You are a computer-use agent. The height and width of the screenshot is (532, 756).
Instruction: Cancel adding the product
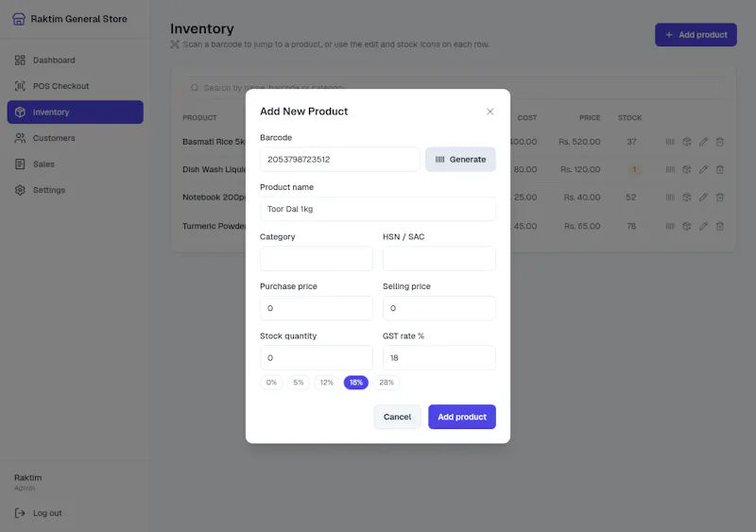(x=397, y=417)
